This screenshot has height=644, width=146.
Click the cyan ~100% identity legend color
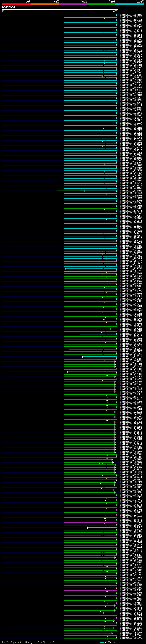pos(130,4)
